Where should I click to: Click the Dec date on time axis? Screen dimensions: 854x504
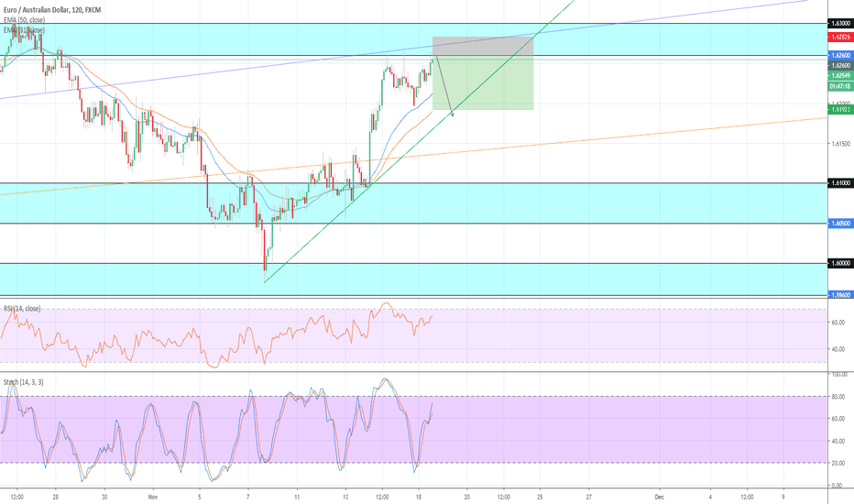pos(659,497)
